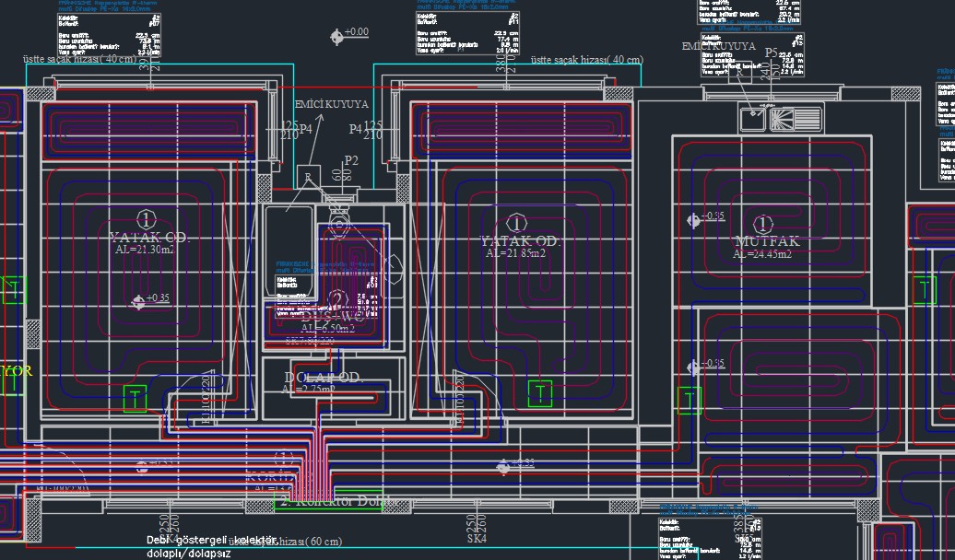
Task: Click the SK4 label at the bottom
Action: [477, 539]
